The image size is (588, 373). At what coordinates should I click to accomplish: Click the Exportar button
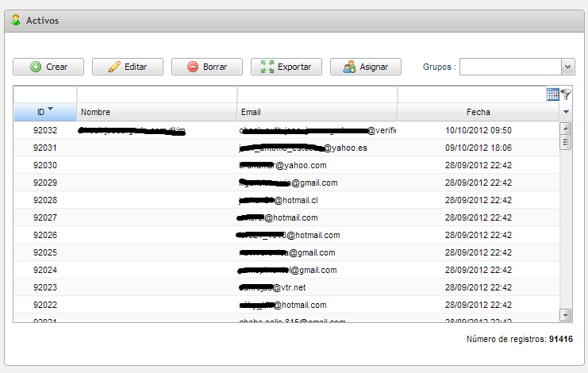[286, 67]
